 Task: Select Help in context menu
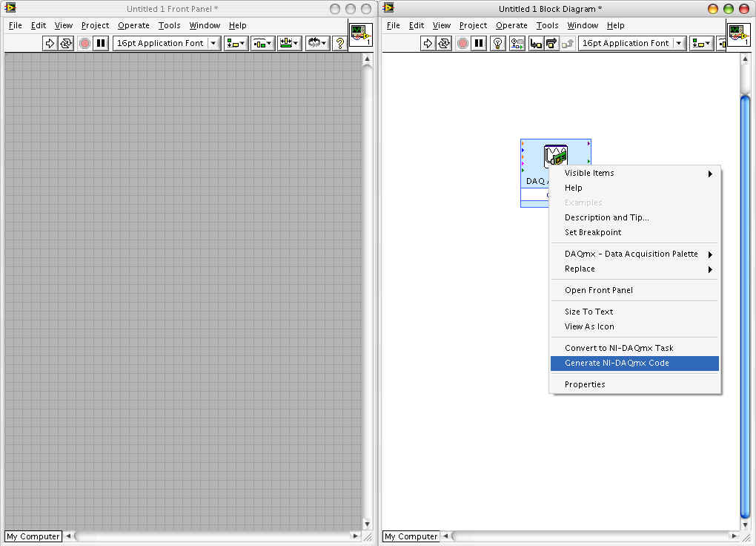click(x=634, y=188)
